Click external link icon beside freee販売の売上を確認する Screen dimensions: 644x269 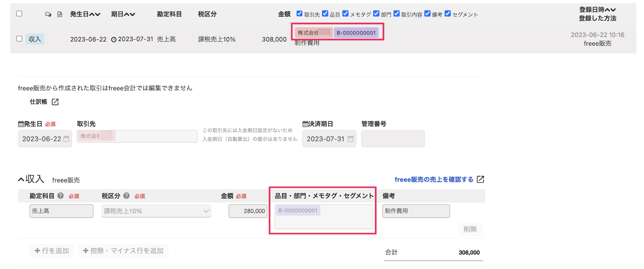[480, 179]
